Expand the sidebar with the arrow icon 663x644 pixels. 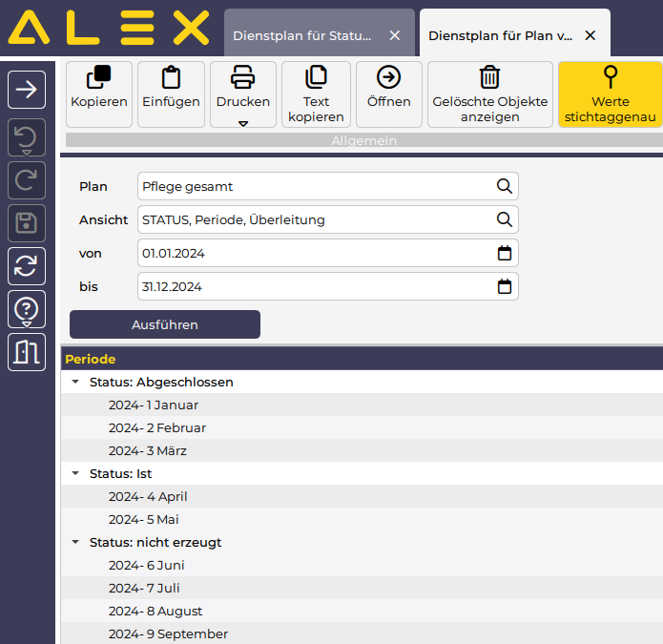pos(27,90)
